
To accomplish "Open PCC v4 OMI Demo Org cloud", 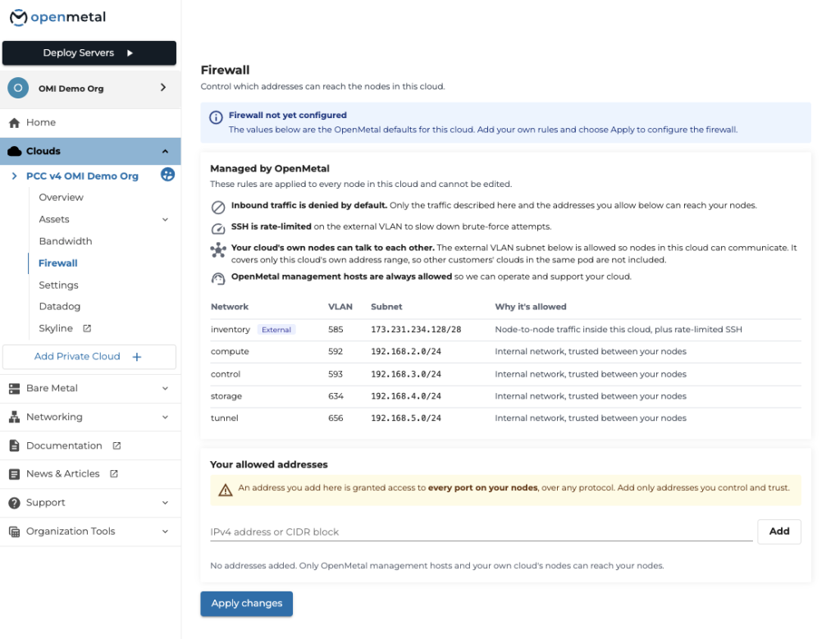I will (x=83, y=176).
